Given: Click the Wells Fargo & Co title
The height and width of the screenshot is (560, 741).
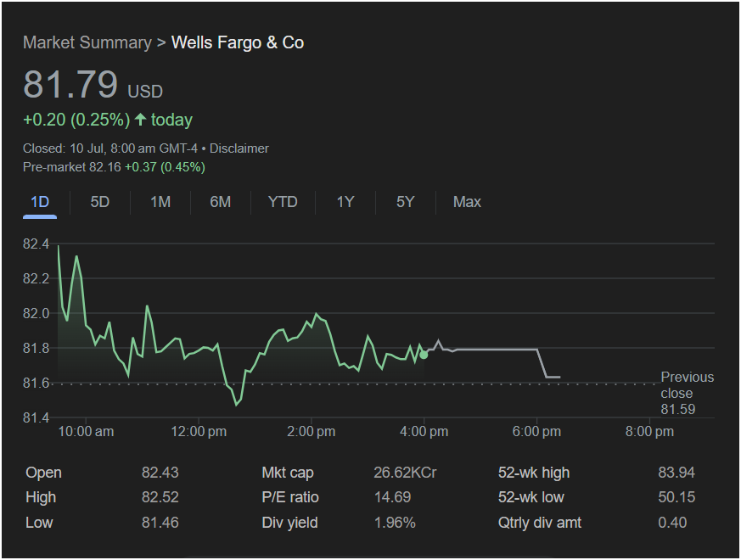Looking at the screenshot, I should click(237, 42).
